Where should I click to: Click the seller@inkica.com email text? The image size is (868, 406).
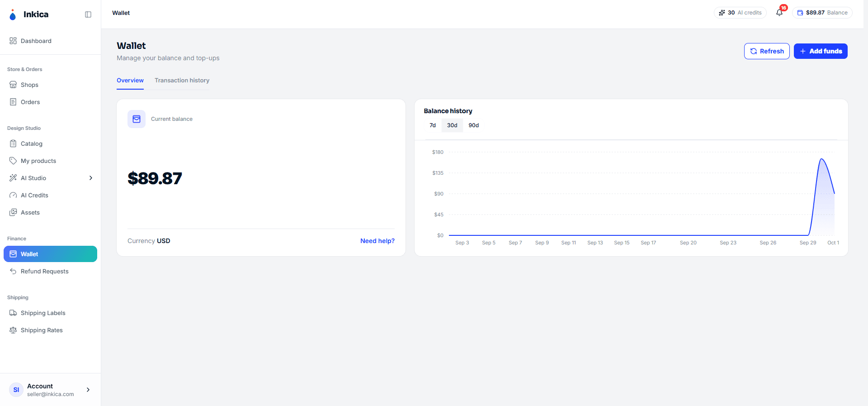51,394
